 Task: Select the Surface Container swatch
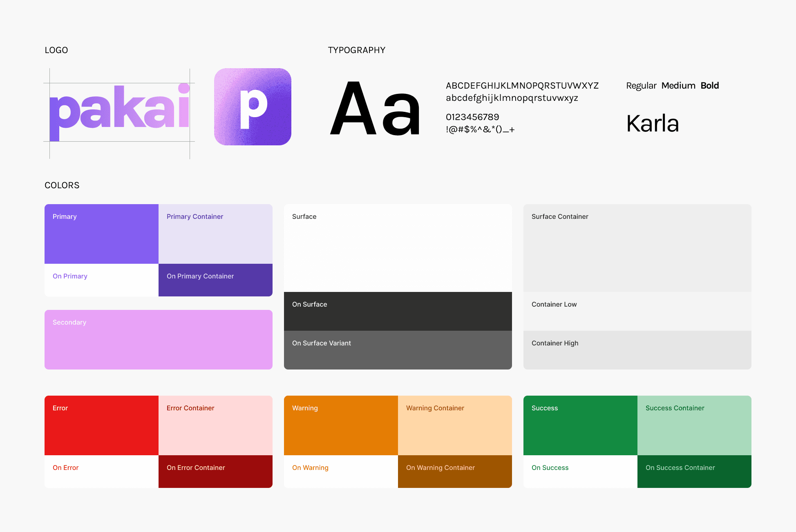click(637, 248)
